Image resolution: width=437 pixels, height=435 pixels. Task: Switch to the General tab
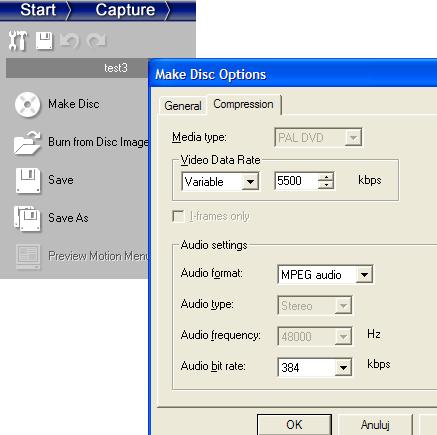pos(183,106)
